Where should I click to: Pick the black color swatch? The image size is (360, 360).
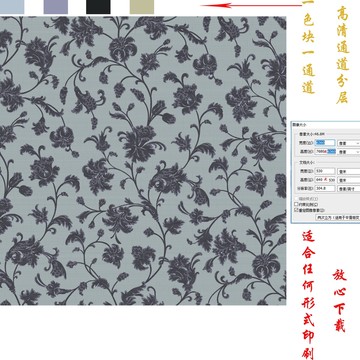click(x=98, y=7)
